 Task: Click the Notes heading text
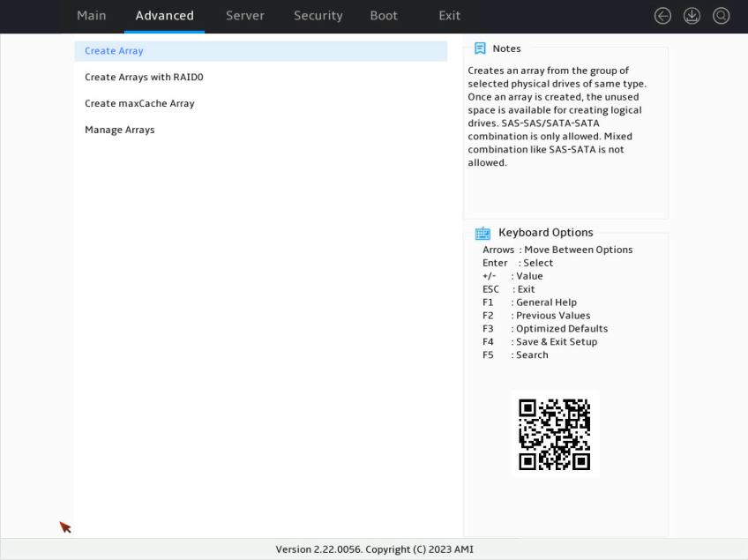coord(506,49)
